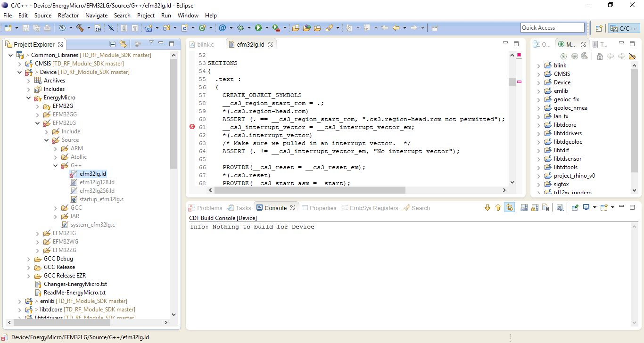The image size is (644, 343).
Task: Click the Open Perspective icon
Action: (599, 28)
